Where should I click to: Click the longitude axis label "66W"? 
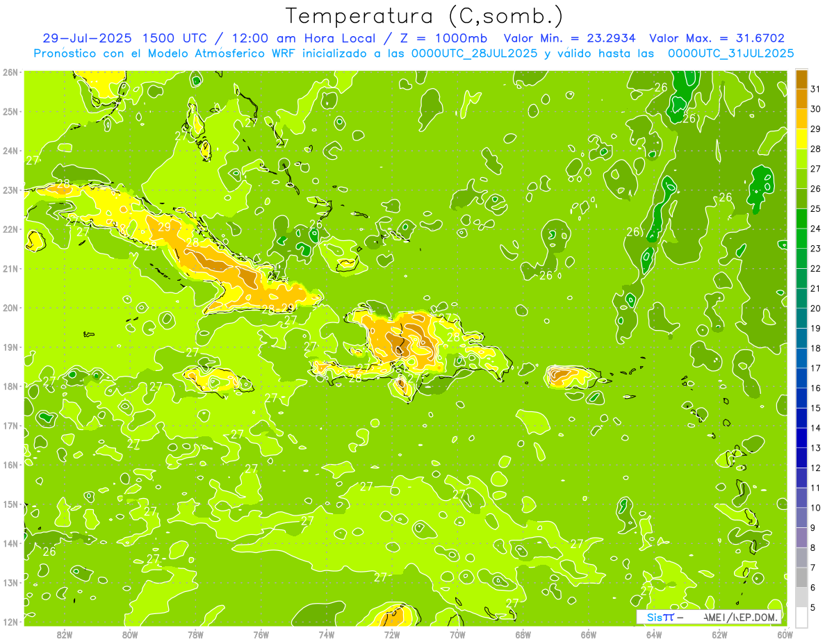pyautogui.click(x=588, y=634)
